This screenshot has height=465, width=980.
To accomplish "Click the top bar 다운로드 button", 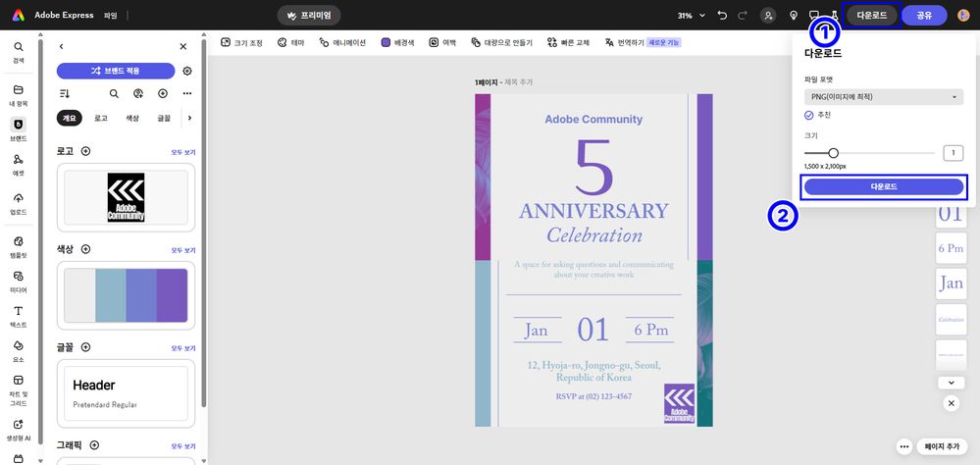I will point(872,16).
